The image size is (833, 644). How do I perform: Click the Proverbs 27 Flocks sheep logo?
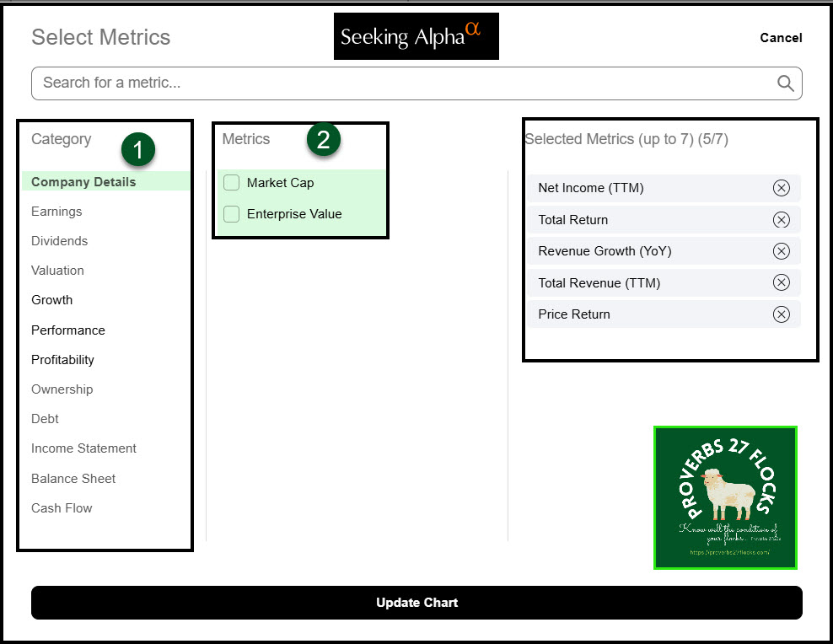click(724, 497)
